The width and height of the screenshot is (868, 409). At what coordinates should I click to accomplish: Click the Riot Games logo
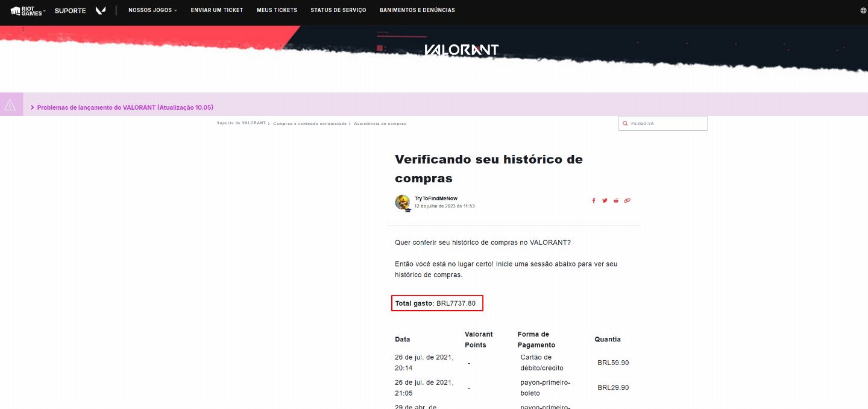[x=26, y=10]
